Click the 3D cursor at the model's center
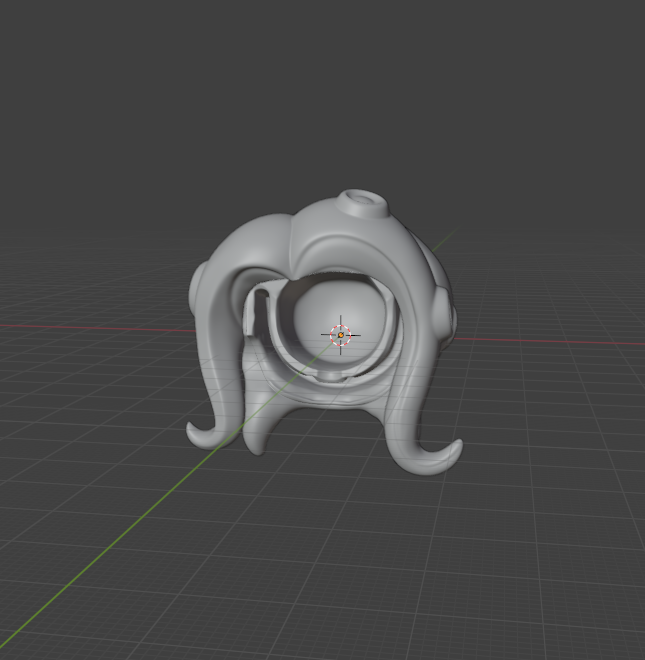The height and width of the screenshot is (660, 645). 340,335
